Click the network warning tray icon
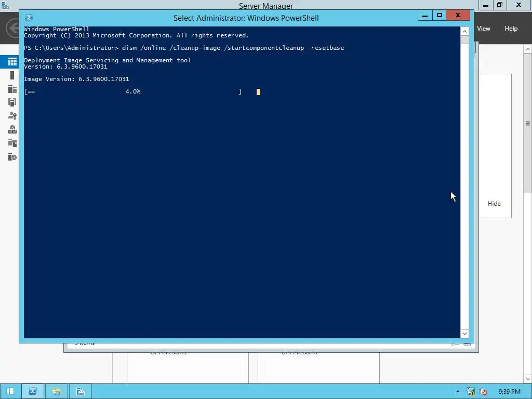This screenshot has width=532, height=399. point(470,391)
